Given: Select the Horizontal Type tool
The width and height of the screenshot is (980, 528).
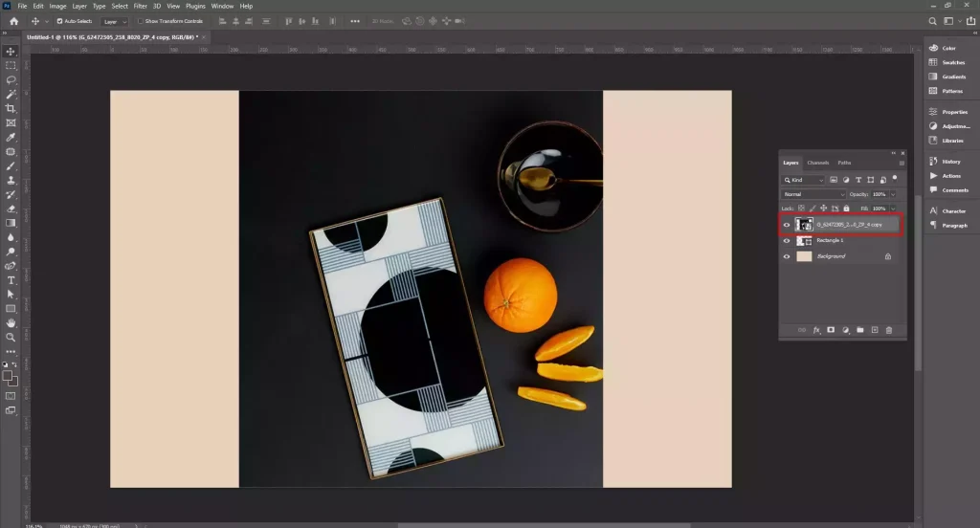Looking at the screenshot, I should coord(11,280).
